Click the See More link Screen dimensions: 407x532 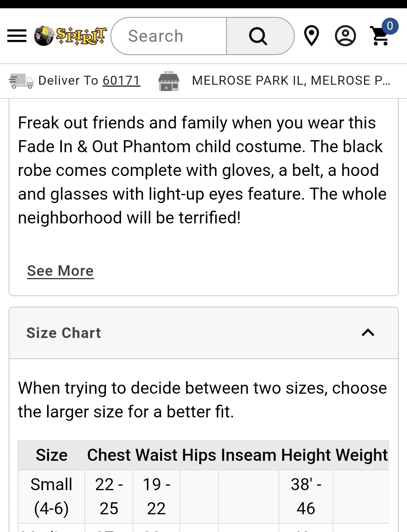pyautogui.click(x=60, y=271)
